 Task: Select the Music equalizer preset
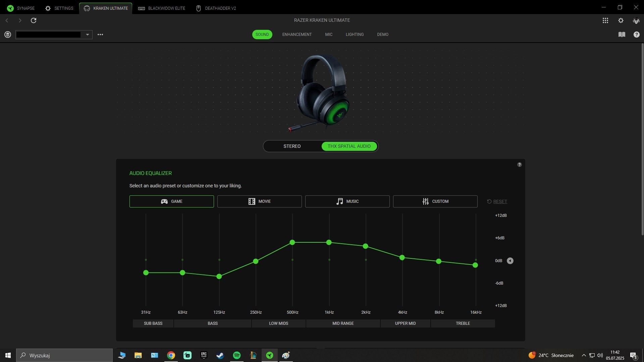(x=347, y=201)
